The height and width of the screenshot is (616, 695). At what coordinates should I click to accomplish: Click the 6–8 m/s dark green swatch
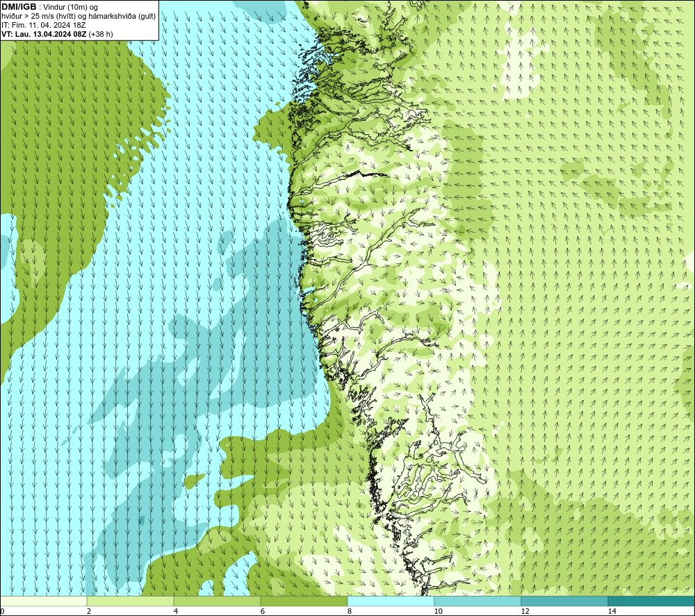tap(304, 601)
